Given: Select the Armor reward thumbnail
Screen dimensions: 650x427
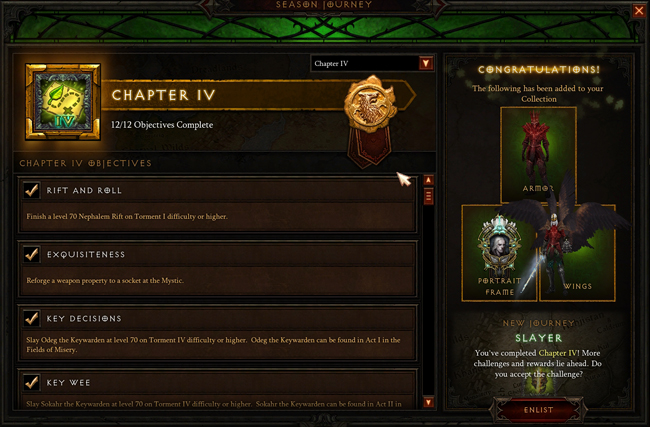Looking at the screenshot, I should tap(538, 155).
